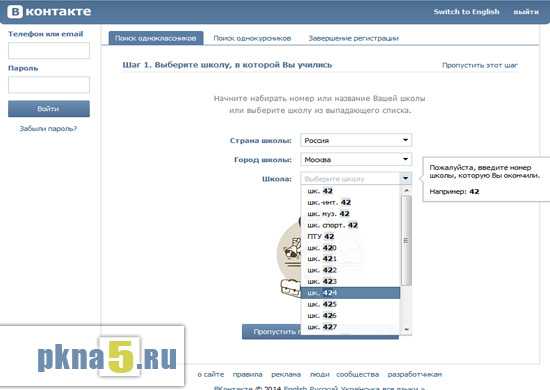Pick шк. спорт. 42 option
This screenshot has height=390, width=550.
click(x=350, y=225)
